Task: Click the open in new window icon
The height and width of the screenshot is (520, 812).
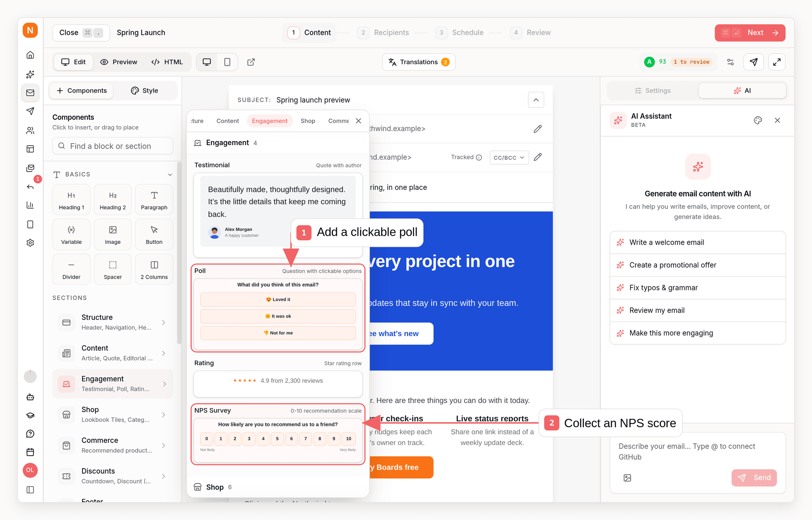Action: [x=251, y=62]
